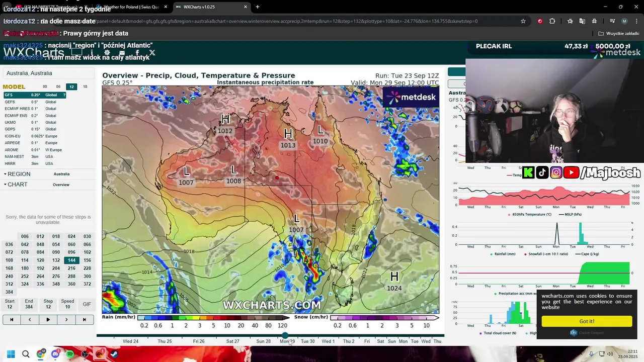This screenshot has height=362, width=644.
Task: Open Wszystkie zakładki bookmarks folder
Action: [618, 34]
